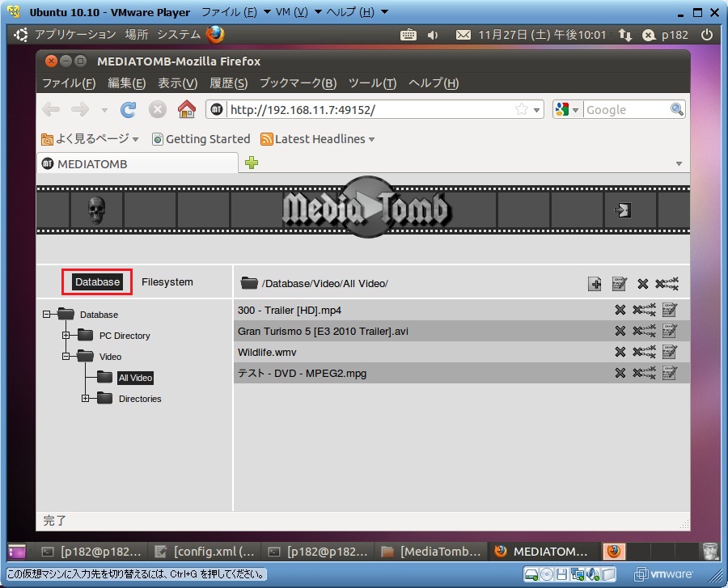Remove all references of Gran Turismo 5 trailer
This screenshot has width=728, height=588.
tap(644, 331)
